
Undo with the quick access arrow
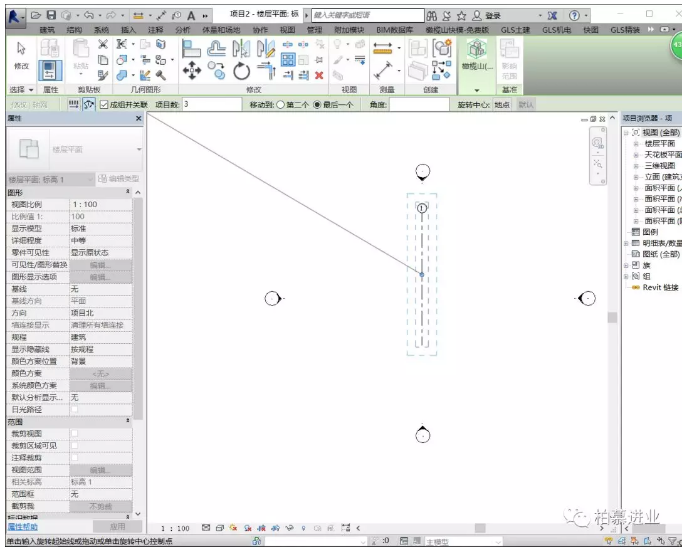(89, 15)
